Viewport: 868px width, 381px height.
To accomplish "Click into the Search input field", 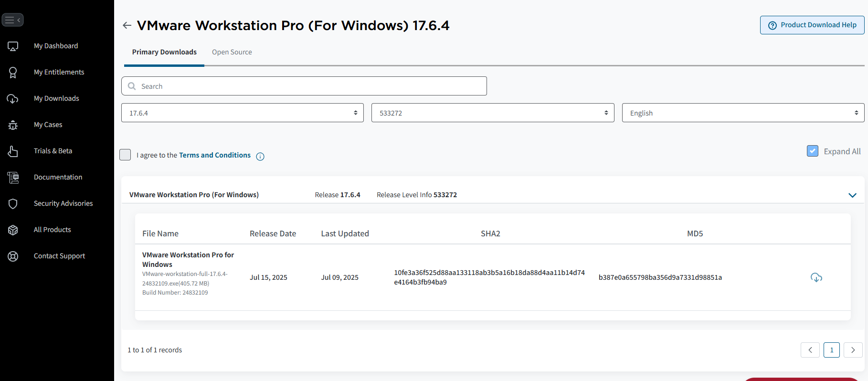I will [x=304, y=86].
